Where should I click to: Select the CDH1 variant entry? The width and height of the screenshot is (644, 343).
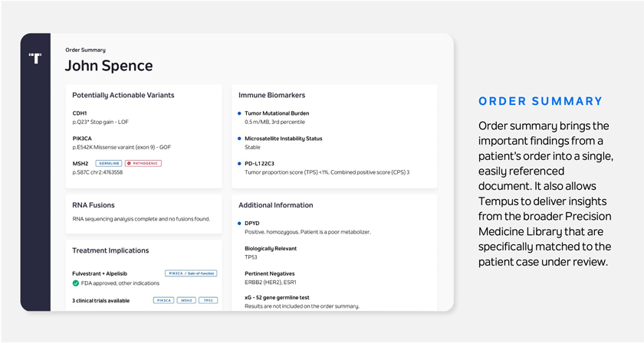coord(80,113)
